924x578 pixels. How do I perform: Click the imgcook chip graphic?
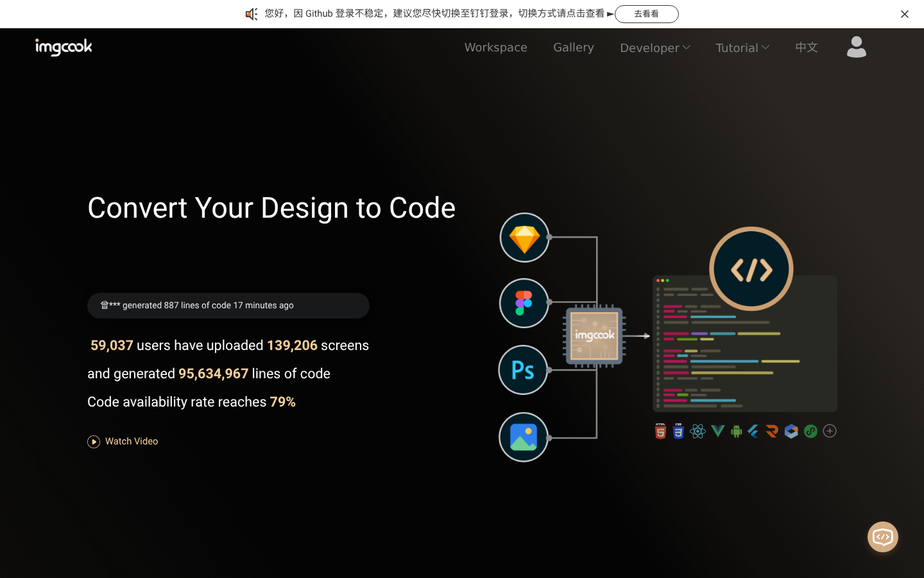tap(595, 336)
